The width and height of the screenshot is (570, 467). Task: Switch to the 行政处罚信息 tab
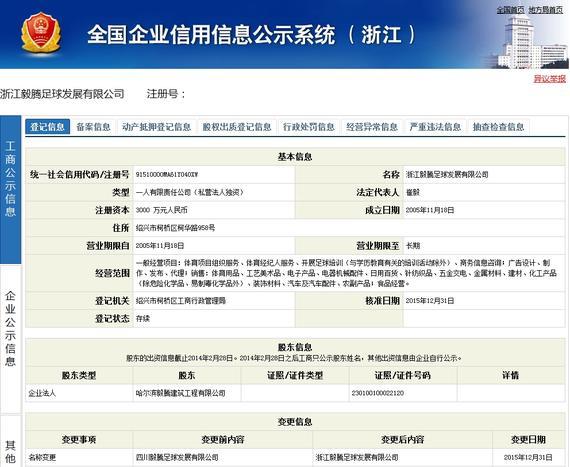[x=309, y=127]
